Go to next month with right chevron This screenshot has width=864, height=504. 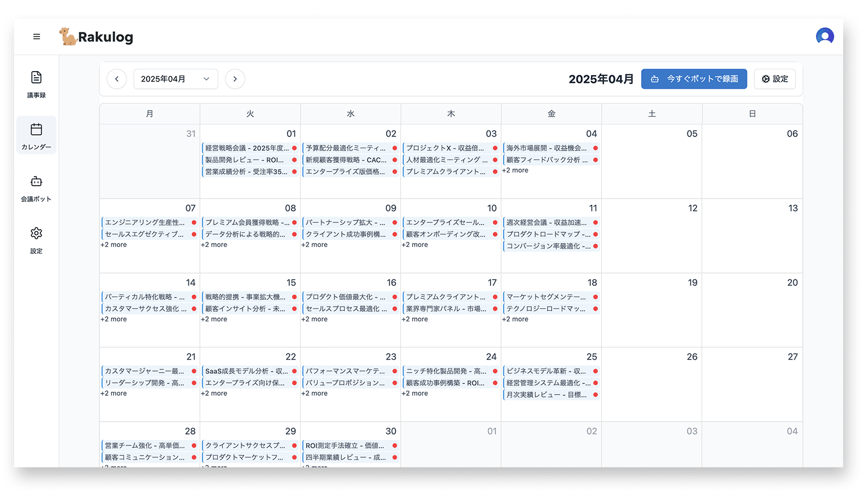(235, 79)
